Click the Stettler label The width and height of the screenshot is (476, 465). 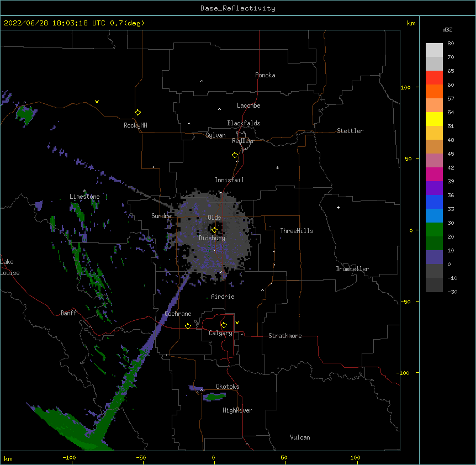[350, 131]
